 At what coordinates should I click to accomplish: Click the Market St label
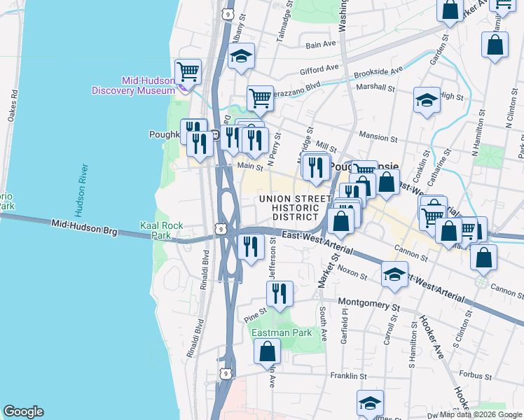coord(328,271)
